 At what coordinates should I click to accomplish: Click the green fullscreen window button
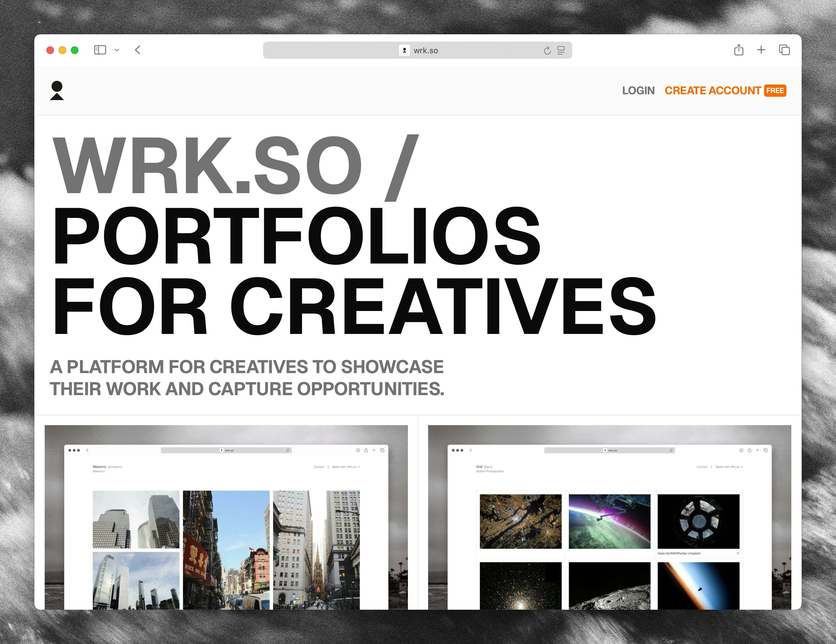pos(75,50)
